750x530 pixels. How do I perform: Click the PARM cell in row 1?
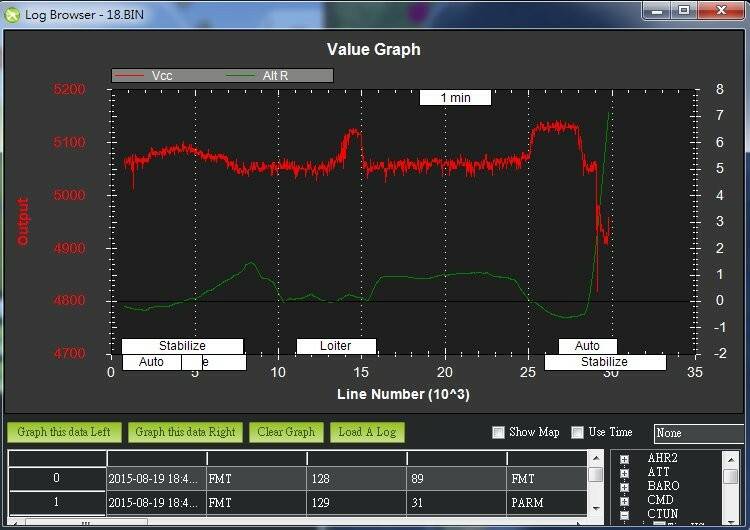pyautogui.click(x=547, y=503)
